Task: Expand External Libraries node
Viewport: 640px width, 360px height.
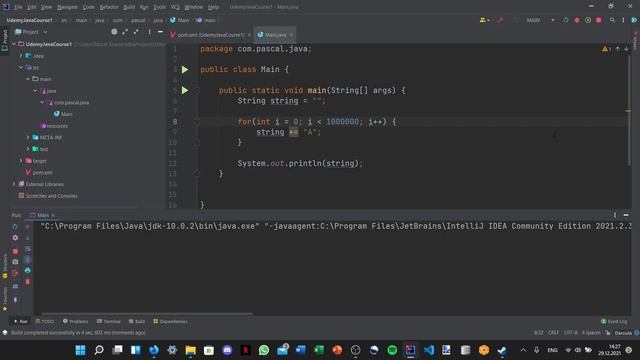Action: coord(14,184)
